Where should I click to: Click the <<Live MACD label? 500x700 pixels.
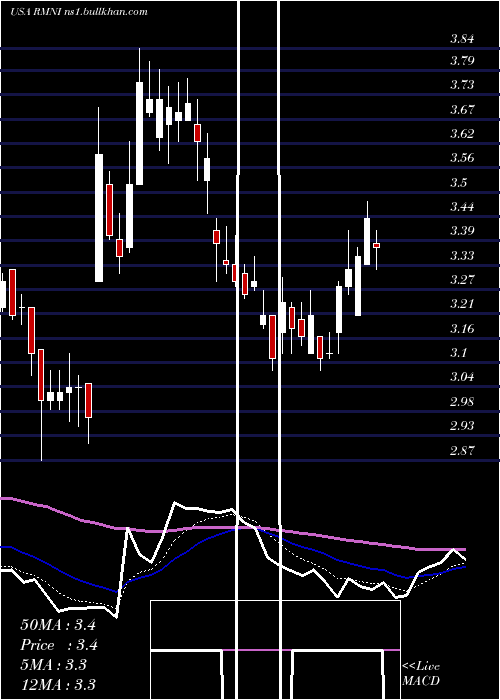421,673
